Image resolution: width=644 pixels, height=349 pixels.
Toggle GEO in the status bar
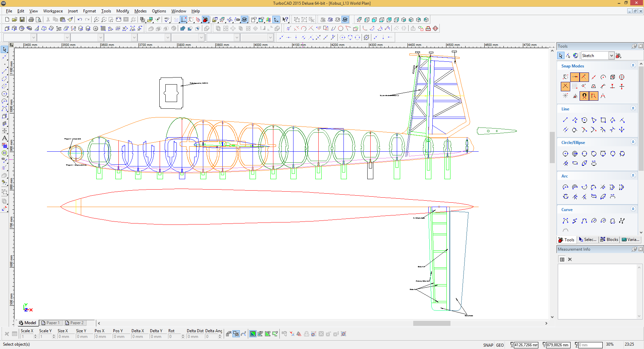(500, 345)
